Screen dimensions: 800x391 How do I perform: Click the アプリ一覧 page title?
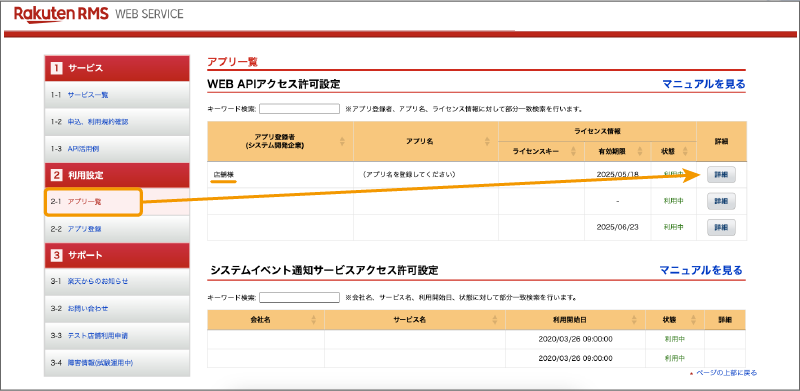click(232, 62)
